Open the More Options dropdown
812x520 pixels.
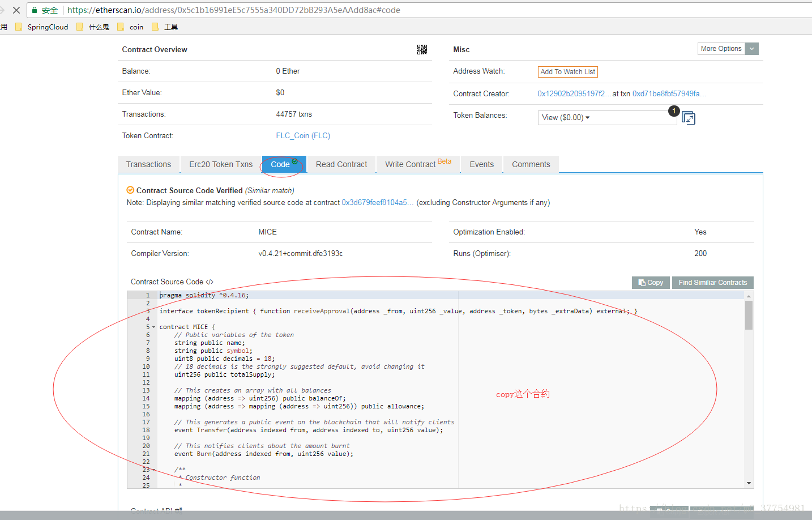click(728, 49)
